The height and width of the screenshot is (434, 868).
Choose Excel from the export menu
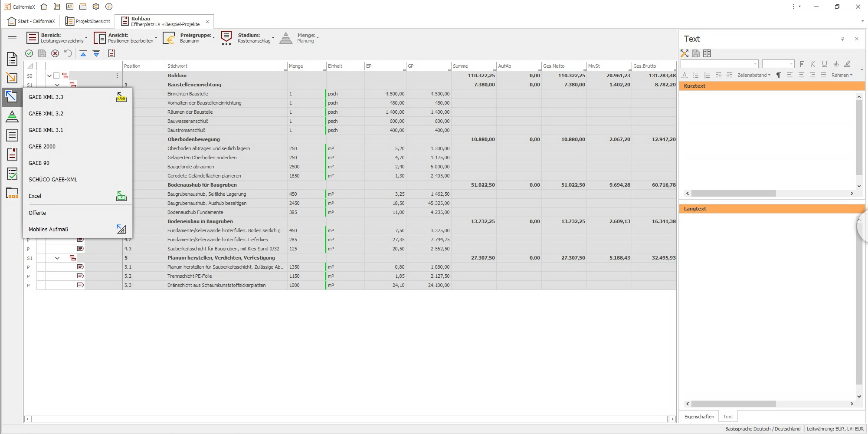point(35,196)
